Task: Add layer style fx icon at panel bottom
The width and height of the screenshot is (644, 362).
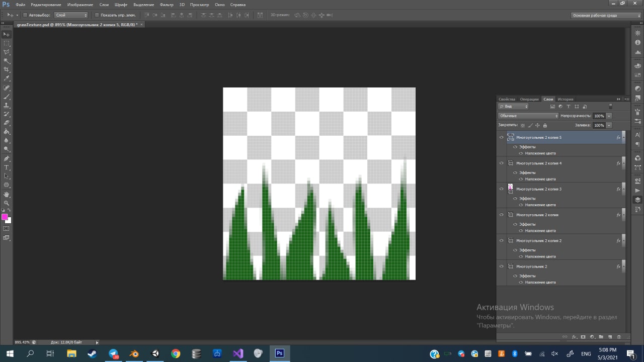Action: pyautogui.click(x=574, y=337)
